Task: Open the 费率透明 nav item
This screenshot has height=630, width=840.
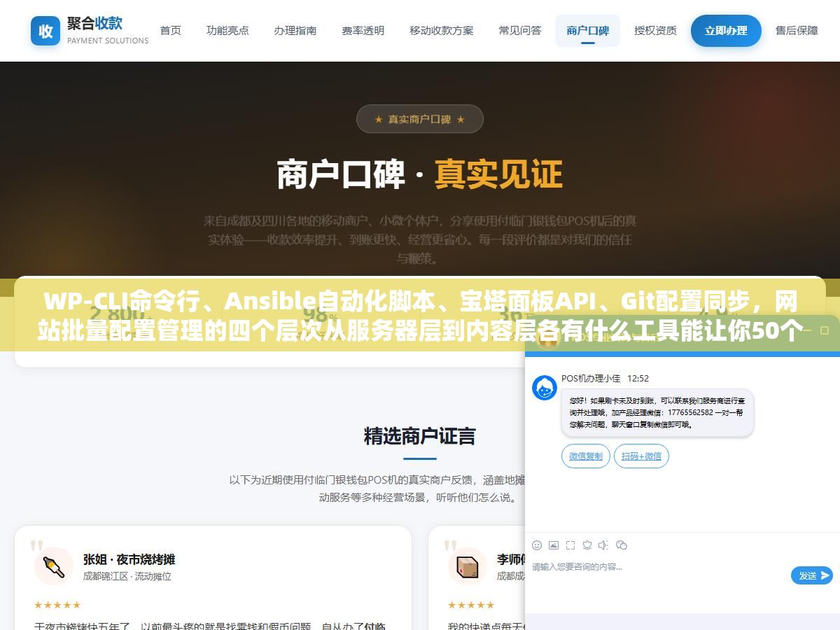Action: 363,31
